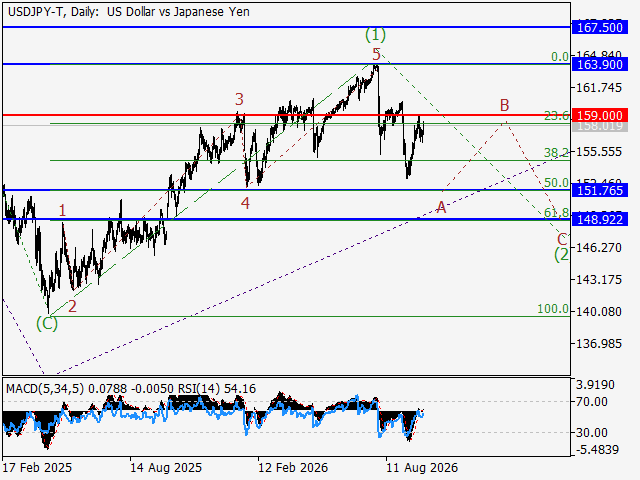Image resolution: width=640 pixels, height=480 pixels.
Task: Click the 11 Aug 2026 date label
Action: pyautogui.click(x=422, y=467)
